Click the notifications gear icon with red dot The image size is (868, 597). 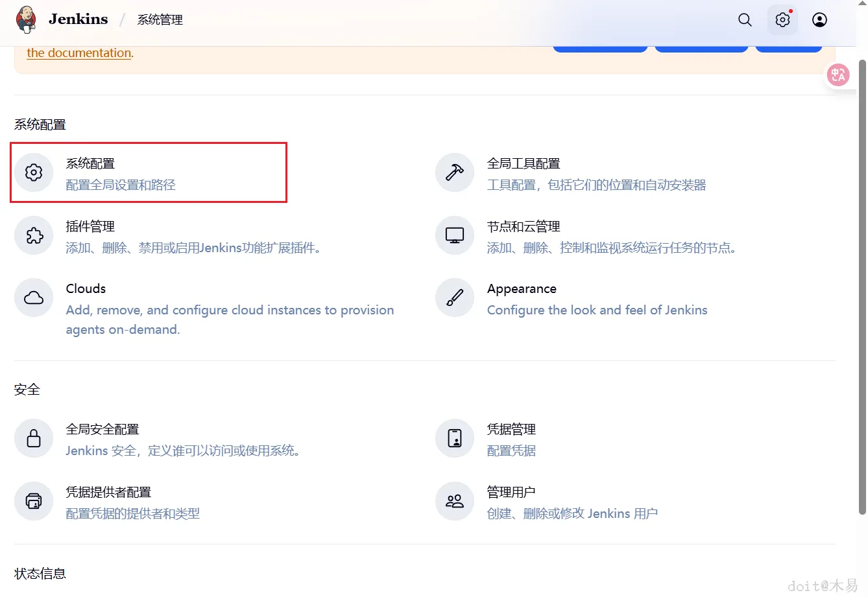point(782,19)
